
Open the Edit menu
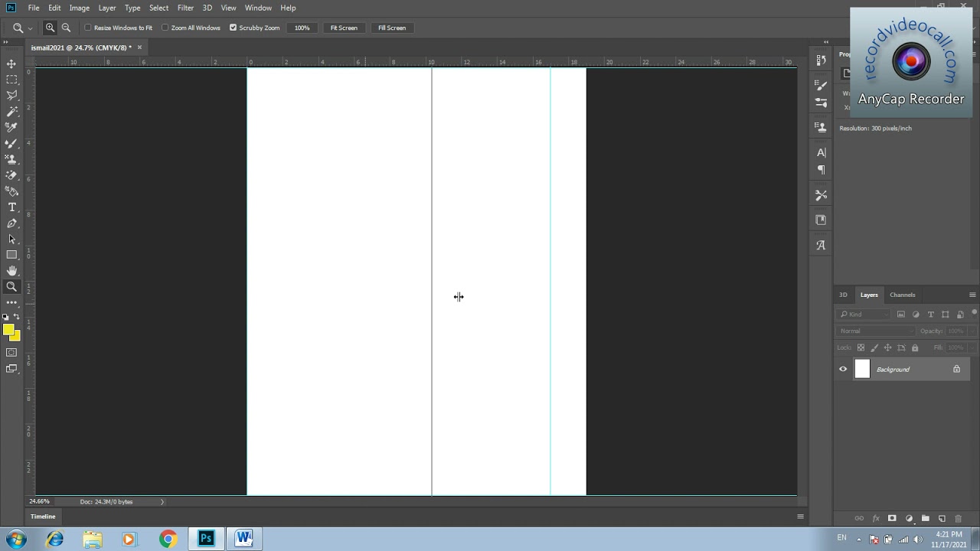point(54,8)
